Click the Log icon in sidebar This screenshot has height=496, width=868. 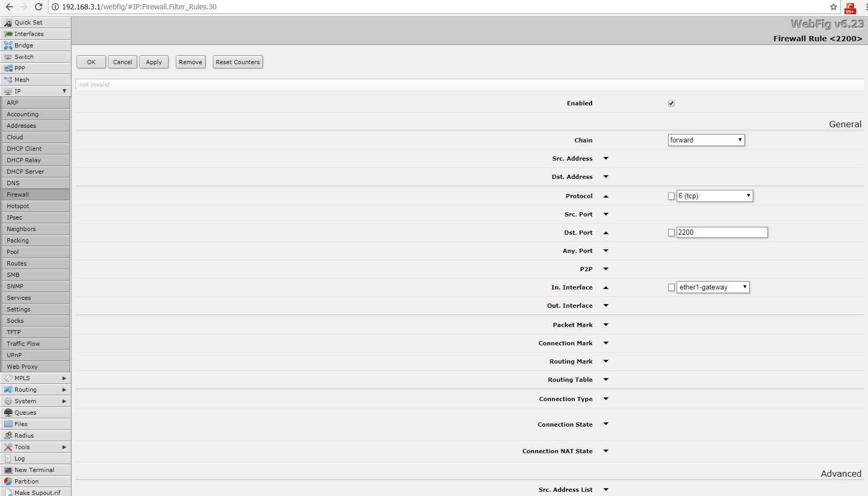(8, 458)
